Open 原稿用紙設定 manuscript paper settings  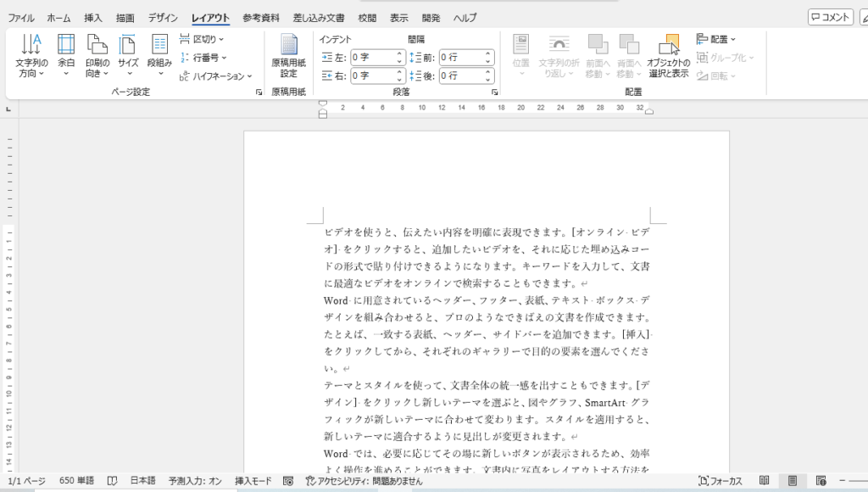(288, 55)
